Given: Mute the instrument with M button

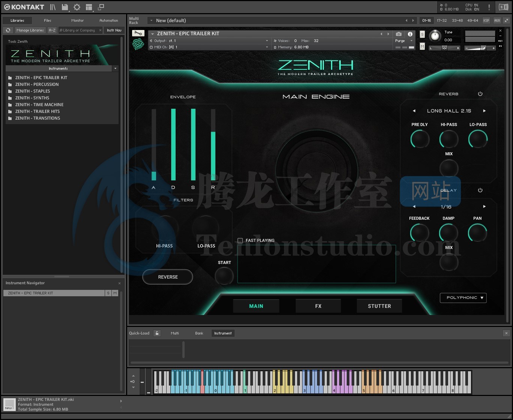Looking at the screenshot, I should point(422,46).
